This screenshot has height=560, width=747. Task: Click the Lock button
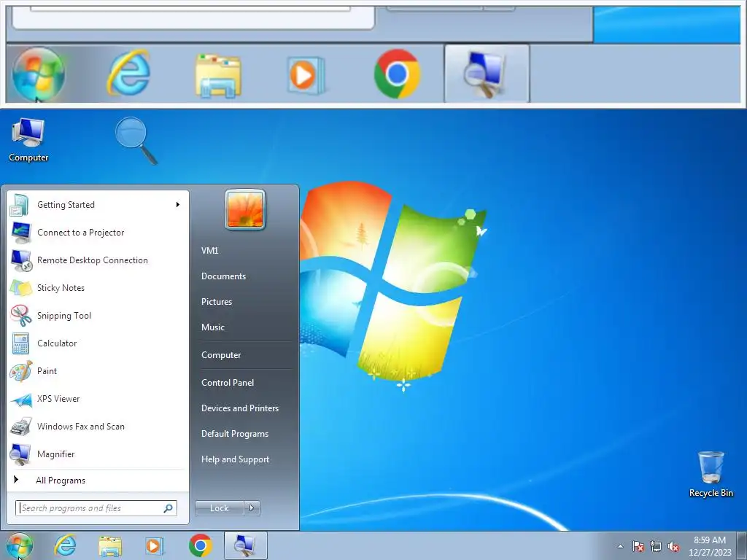pos(219,508)
